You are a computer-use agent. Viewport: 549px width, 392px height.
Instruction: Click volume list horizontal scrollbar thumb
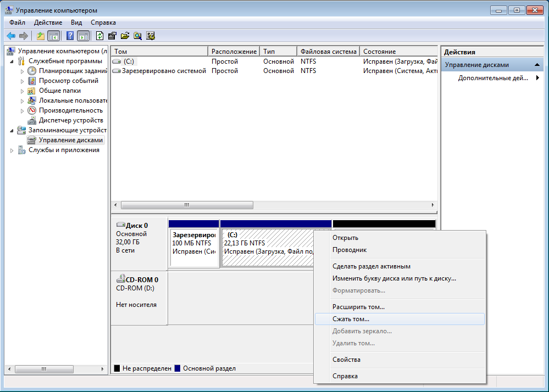coord(187,205)
